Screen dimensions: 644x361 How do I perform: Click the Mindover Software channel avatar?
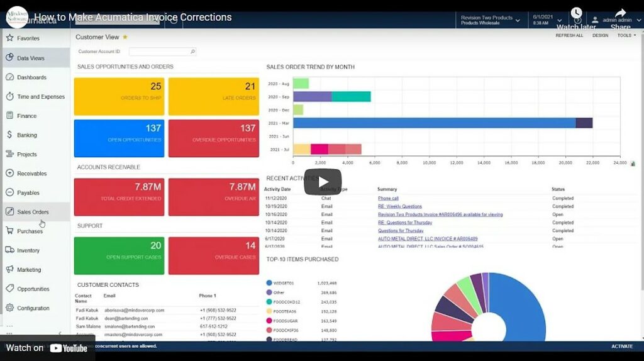pyautogui.click(x=17, y=17)
